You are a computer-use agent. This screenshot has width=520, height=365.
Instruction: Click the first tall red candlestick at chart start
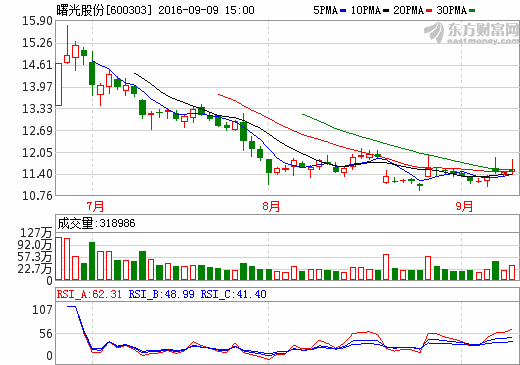[58, 84]
